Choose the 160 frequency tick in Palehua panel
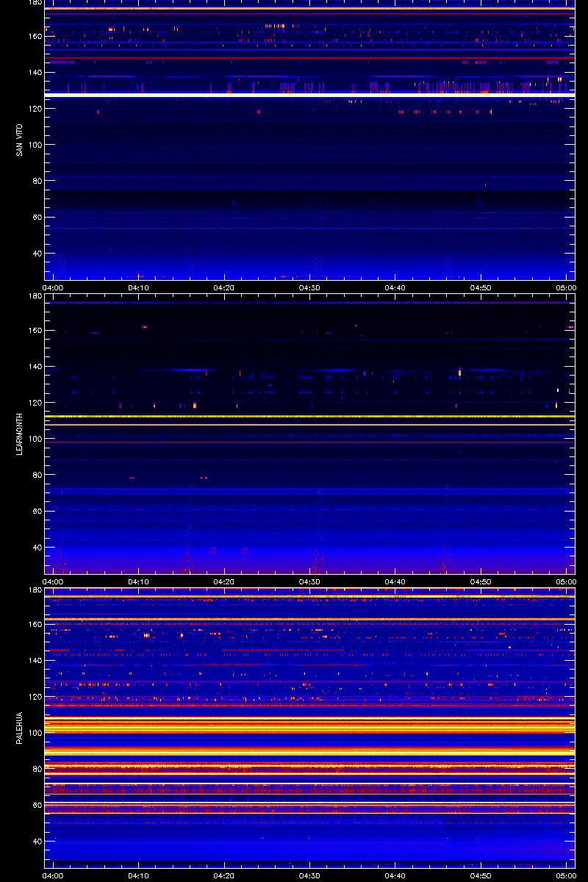588x882 pixels. pos(36,624)
